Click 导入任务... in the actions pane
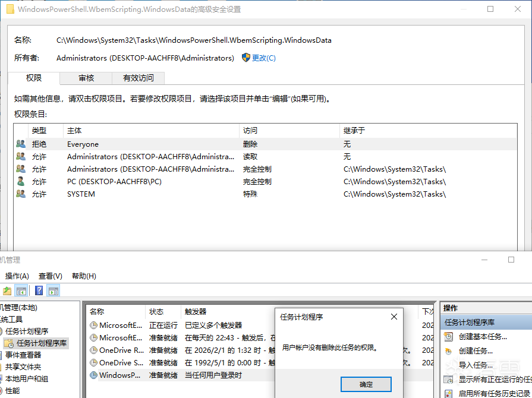The width and height of the screenshot is (532, 398). coord(476,365)
